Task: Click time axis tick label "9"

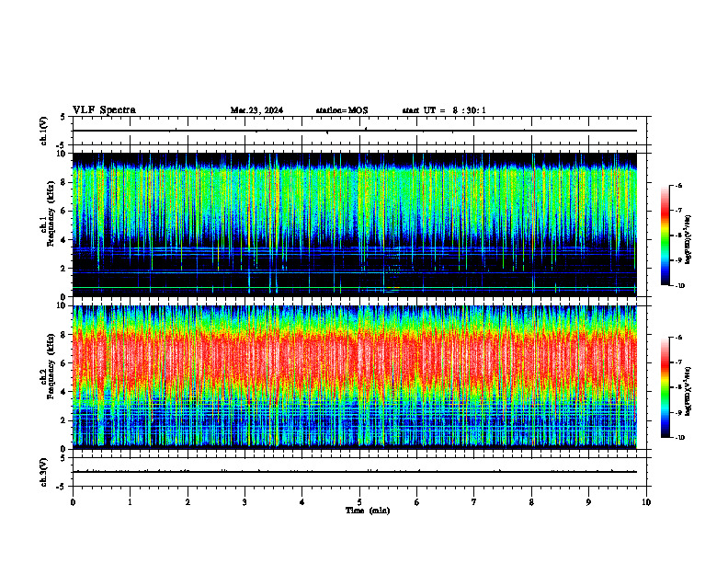Action: 588,502
